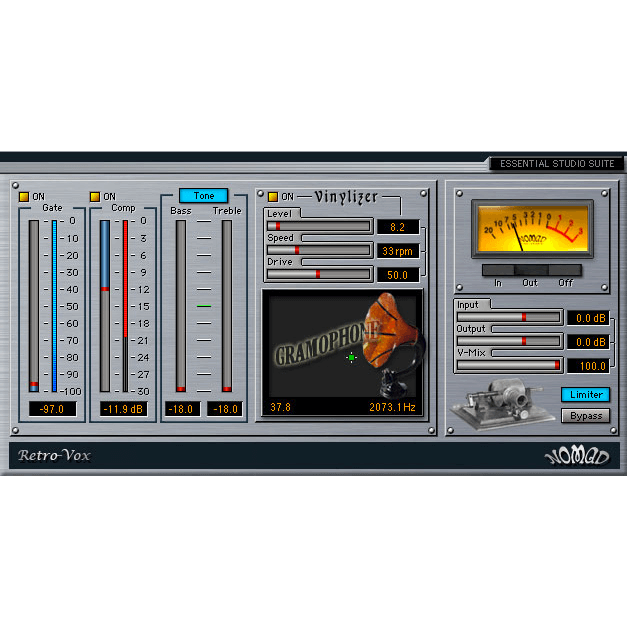Click the Essential Studio Suite label

(558, 163)
